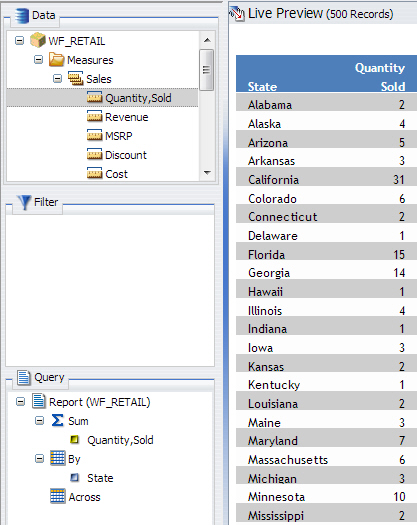Collapse the Sum node in Query
The width and height of the screenshot is (417, 525).
(39, 421)
